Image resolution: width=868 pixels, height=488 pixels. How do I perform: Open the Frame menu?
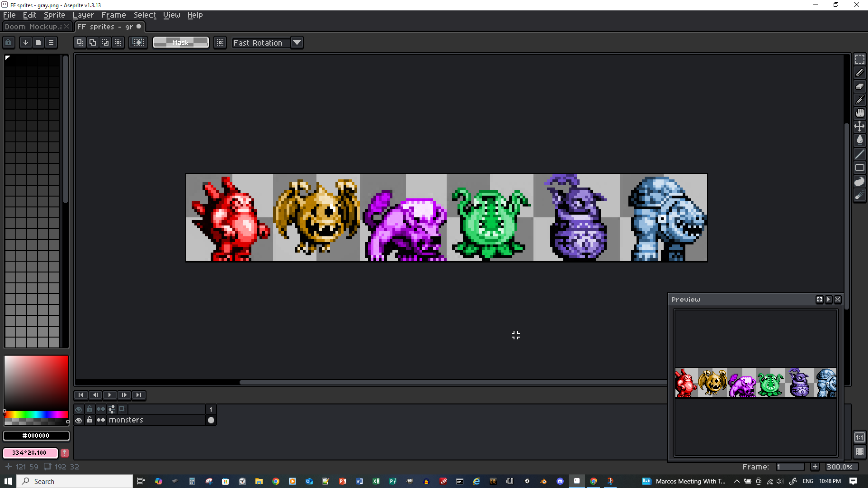(x=113, y=15)
